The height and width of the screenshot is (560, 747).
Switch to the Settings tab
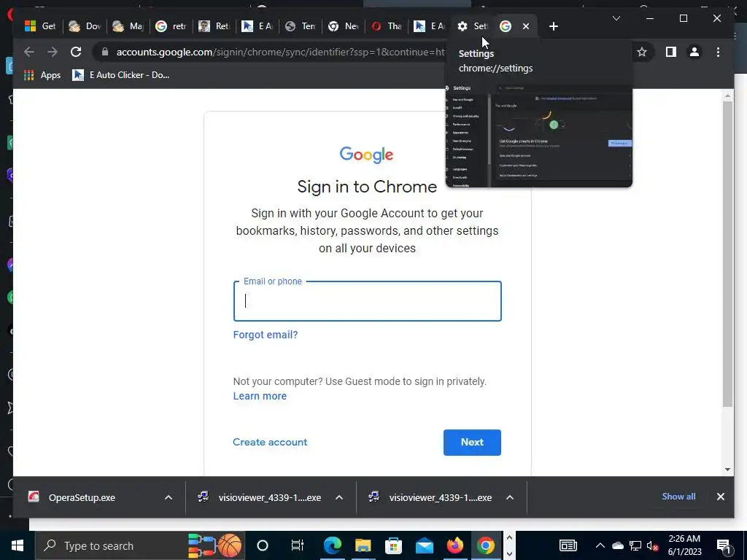pyautogui.click(x=472, y=26)
